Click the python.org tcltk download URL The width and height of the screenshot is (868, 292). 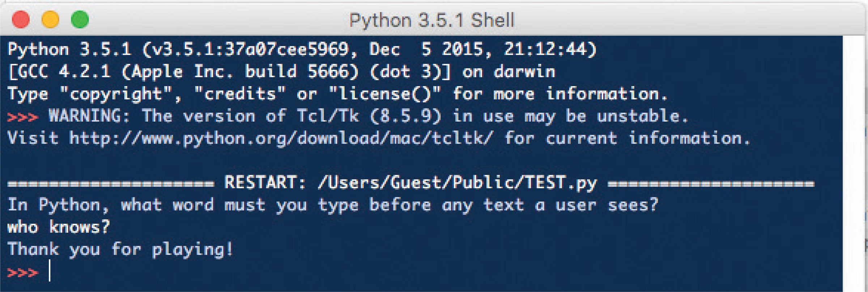(x=281, y=139)
